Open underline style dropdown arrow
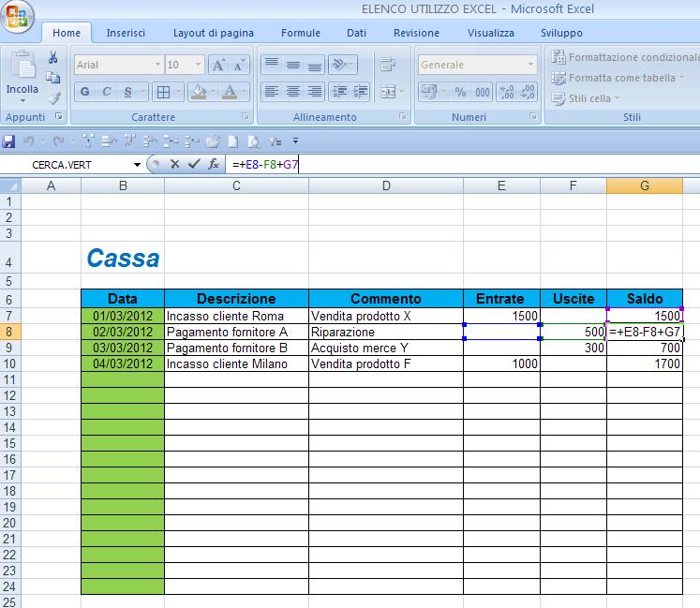Image resolution: width=700 pixels, height=608 pixels. click(x=142, y=92)
